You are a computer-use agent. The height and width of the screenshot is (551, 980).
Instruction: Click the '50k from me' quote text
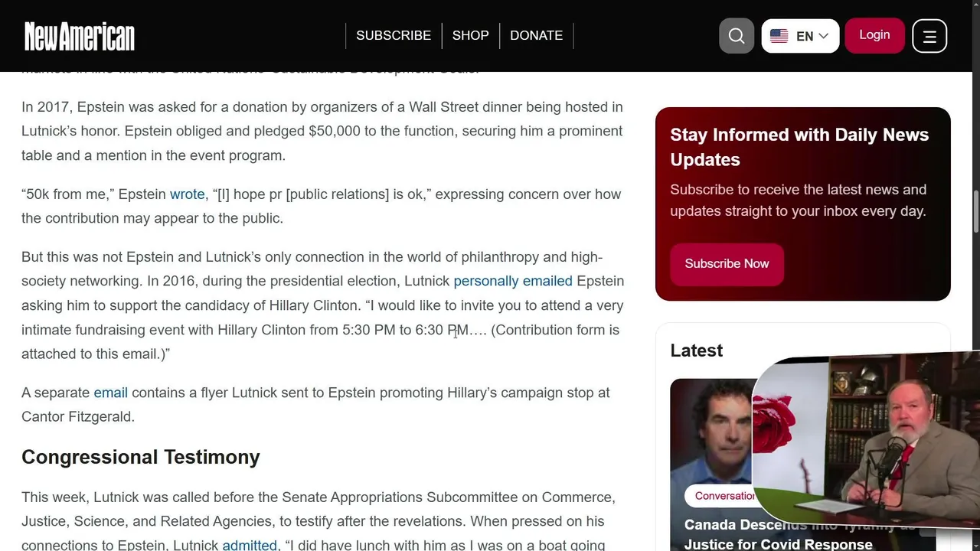67,194
